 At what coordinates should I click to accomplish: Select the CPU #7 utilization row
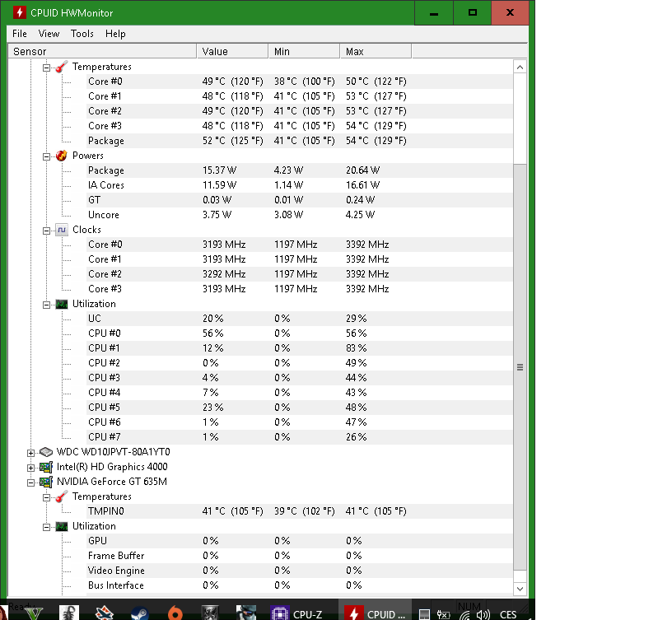point(299,437)
